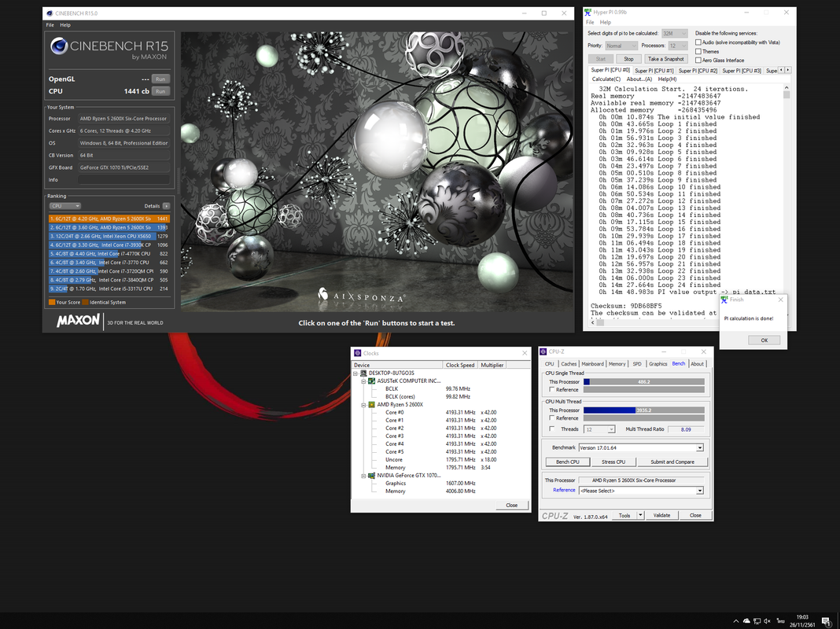Screen dimensions: 840x629
Task: Open the Benchmark version dropdown in CPU-Z
Action: click(641, 447)
